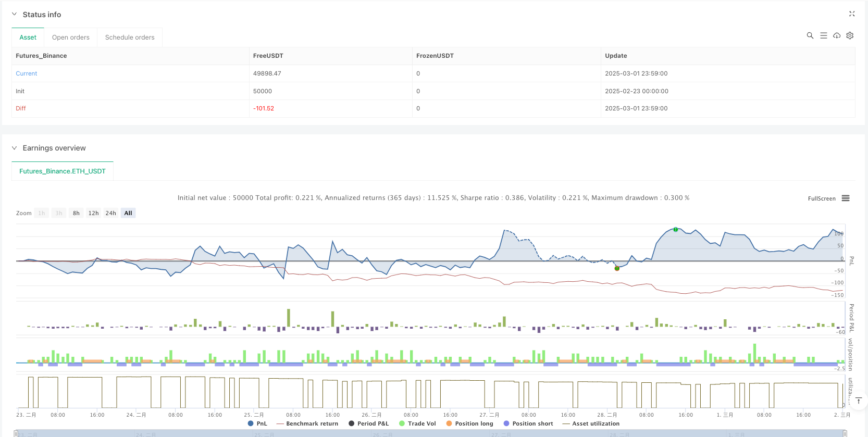Set zoom to 12h

pyautogui.click(x=93, y=213)
